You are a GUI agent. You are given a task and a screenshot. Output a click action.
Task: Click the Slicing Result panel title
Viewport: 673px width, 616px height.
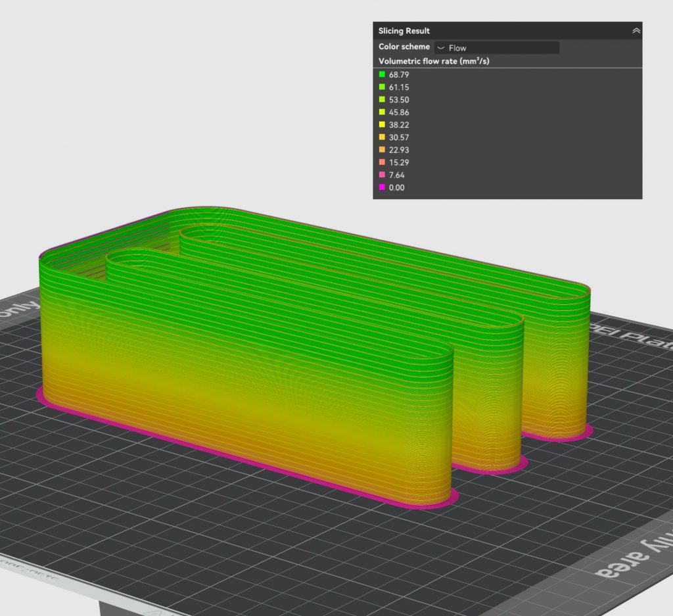pos(404,31)
